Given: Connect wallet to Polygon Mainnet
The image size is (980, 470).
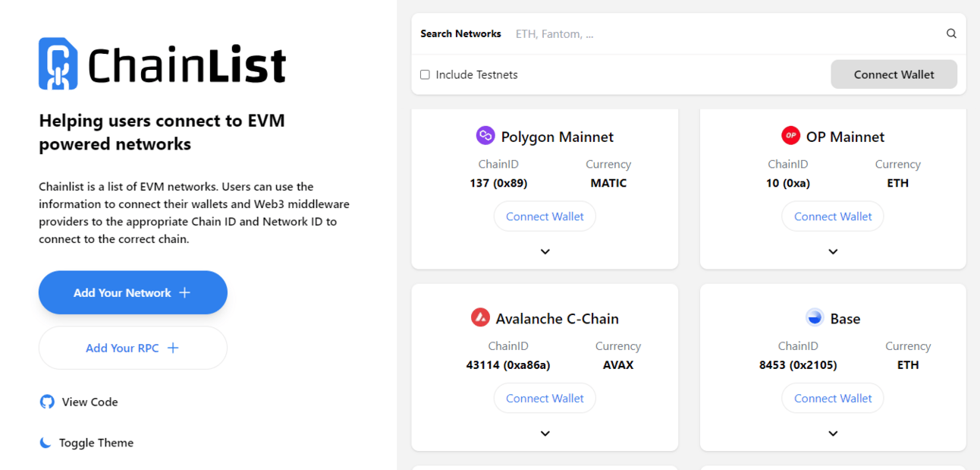Looking at the screenshot, I should pos(545,216).
